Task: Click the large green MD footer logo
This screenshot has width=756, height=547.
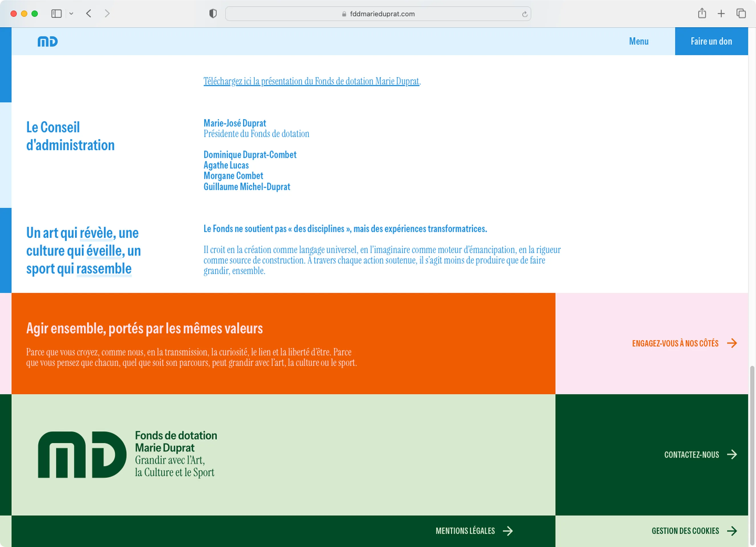Action: click(x=82, y=455)
